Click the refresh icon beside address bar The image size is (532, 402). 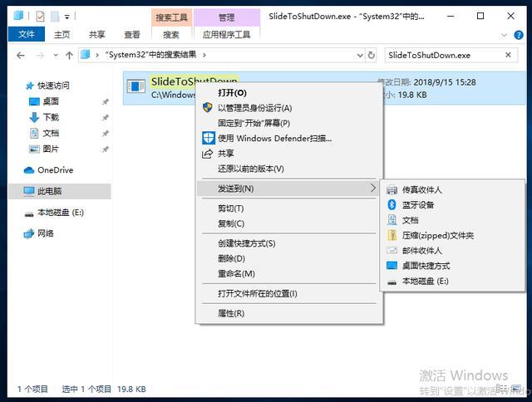tap(372, 55)
